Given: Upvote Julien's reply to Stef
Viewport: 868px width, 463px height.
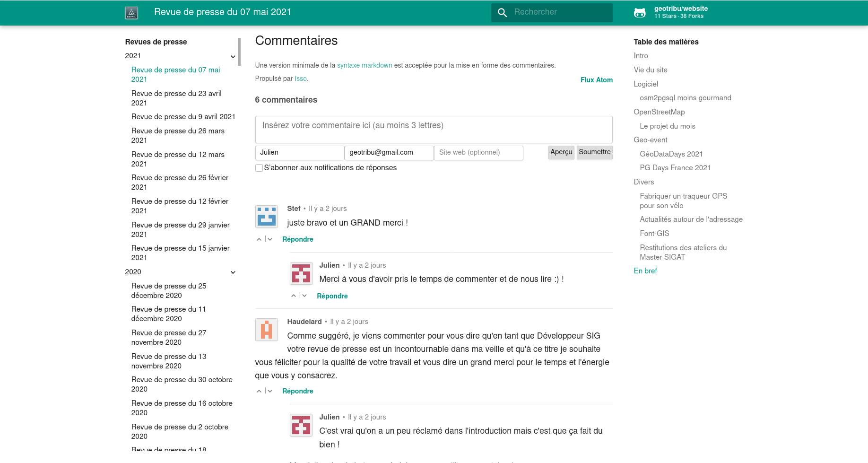Looking at the screenshot, I should point(294,296).
